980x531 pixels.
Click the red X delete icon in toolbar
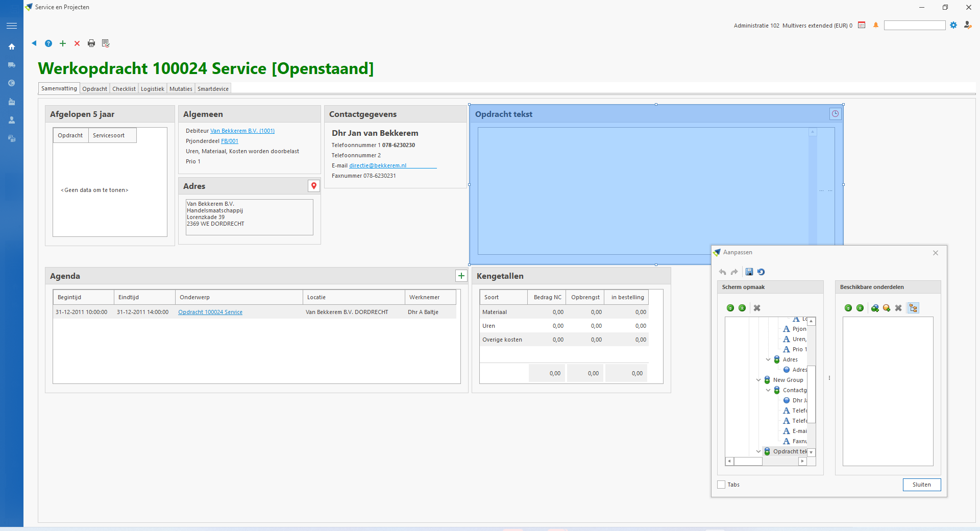(x=77, y=43)
